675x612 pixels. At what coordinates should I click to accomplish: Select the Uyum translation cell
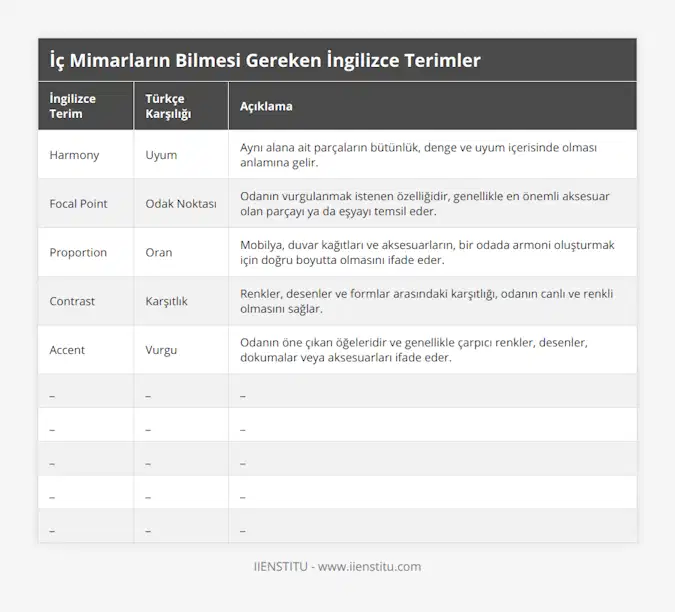[x=161, y=155]
